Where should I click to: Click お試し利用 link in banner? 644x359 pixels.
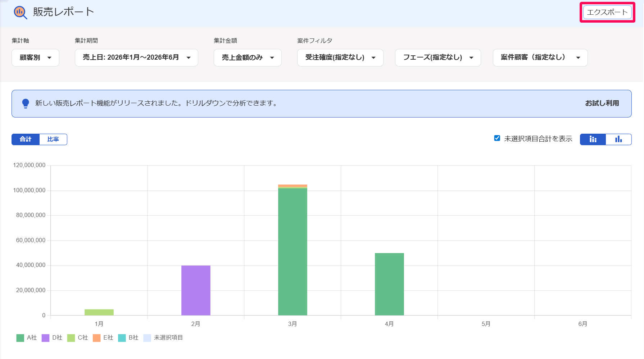[602, 103]
